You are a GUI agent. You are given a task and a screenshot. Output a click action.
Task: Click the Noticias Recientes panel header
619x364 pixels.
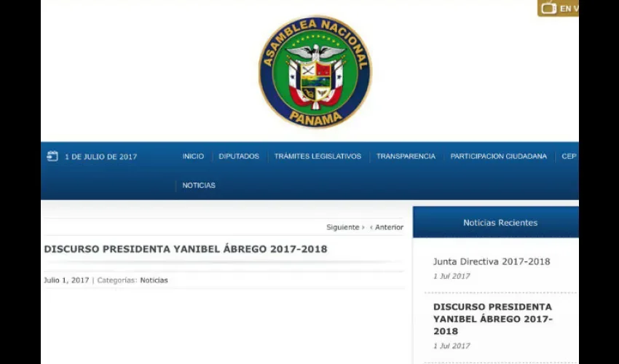(x=496, y=222)
